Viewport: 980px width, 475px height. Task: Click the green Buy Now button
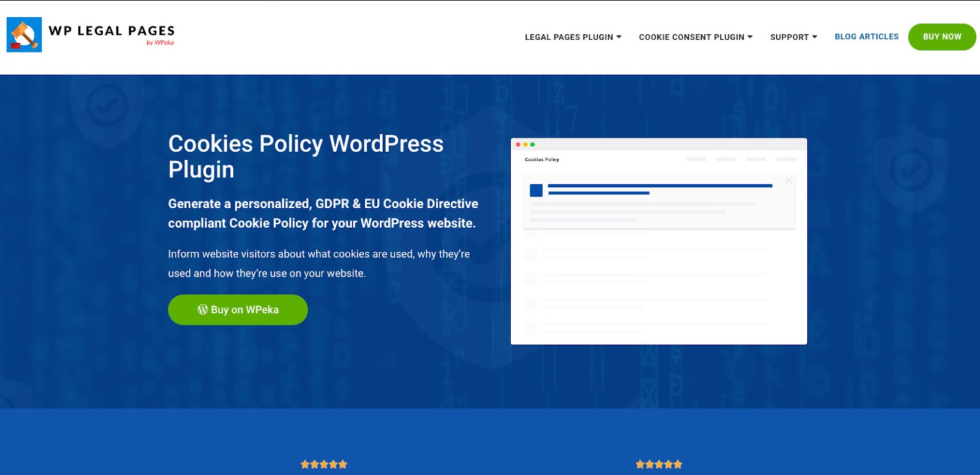coord(942,37)
